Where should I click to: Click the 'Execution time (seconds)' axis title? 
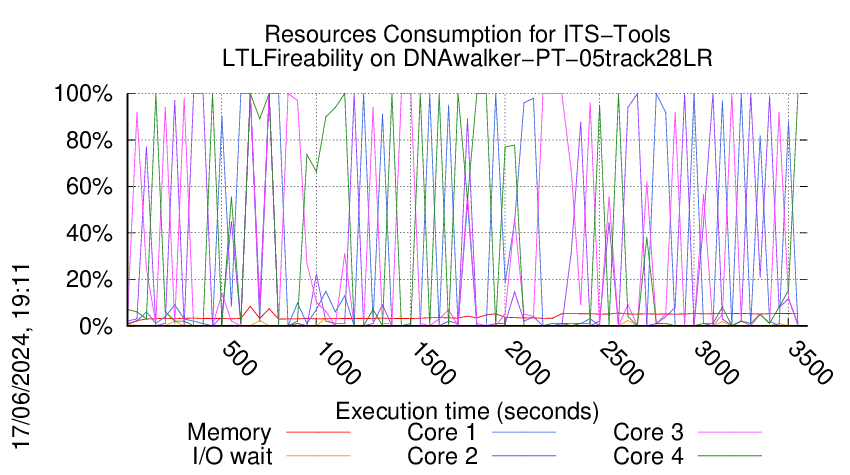tap(467, 411)
